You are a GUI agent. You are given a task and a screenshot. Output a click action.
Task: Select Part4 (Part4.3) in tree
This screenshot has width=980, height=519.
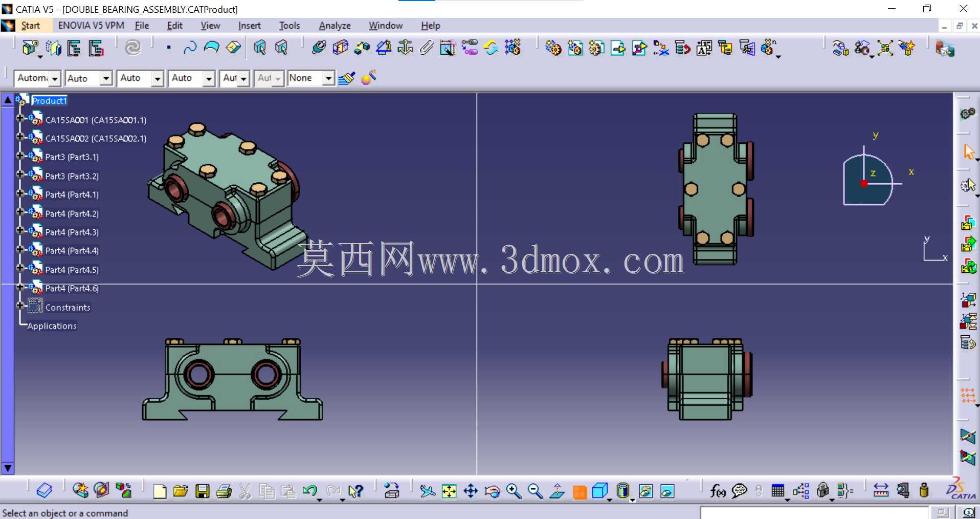(x=72, y=232)
